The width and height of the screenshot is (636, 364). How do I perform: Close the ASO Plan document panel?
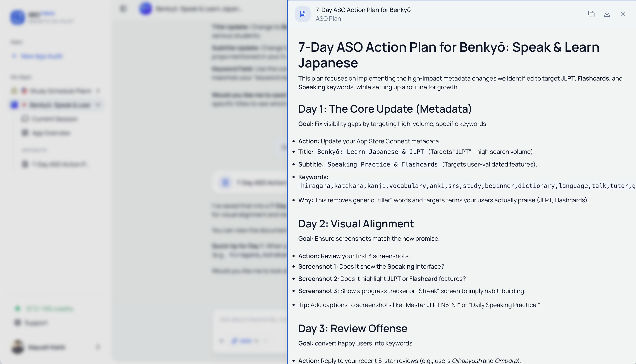(x=622, y=14)
